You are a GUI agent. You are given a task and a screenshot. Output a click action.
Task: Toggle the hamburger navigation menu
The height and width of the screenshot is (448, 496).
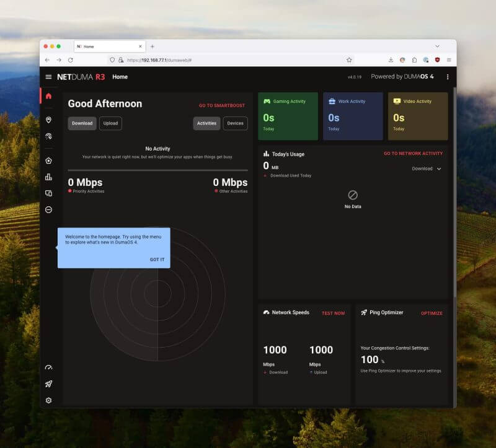(x=48, y=77)
